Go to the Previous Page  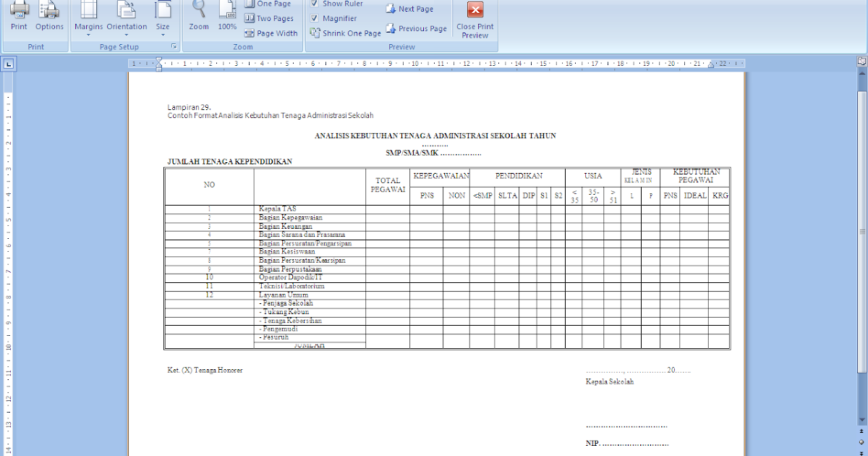pyautogui.click(x=417, y=28)
